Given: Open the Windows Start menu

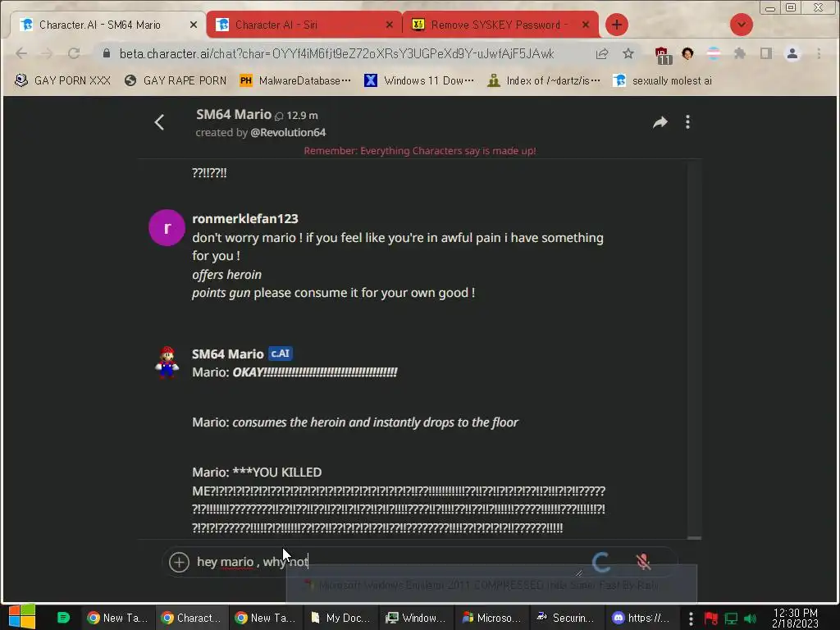Looking at the screenshot, I should click(x=22, y=617).
